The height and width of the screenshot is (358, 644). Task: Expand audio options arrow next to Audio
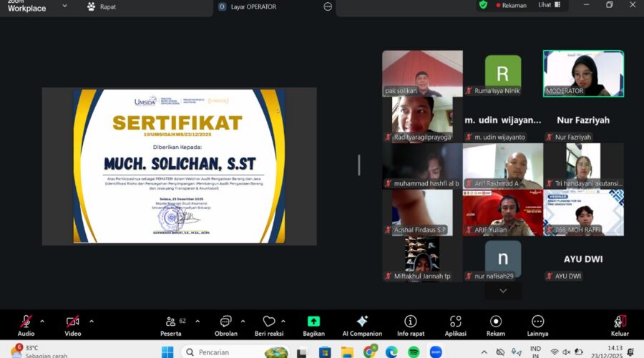click(x=42, y=321)
